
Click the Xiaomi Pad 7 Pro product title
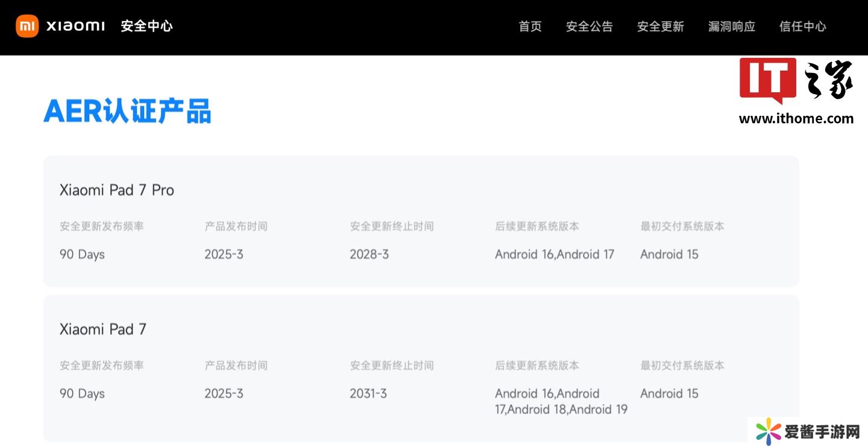coord(117,190)
